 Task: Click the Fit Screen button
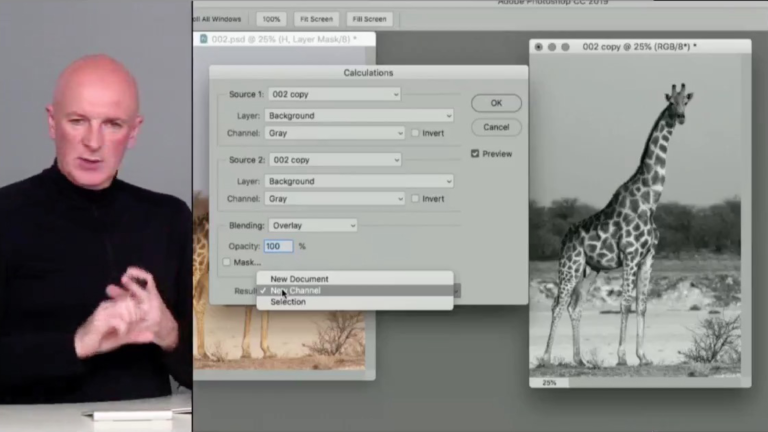(x=316, y=19)
